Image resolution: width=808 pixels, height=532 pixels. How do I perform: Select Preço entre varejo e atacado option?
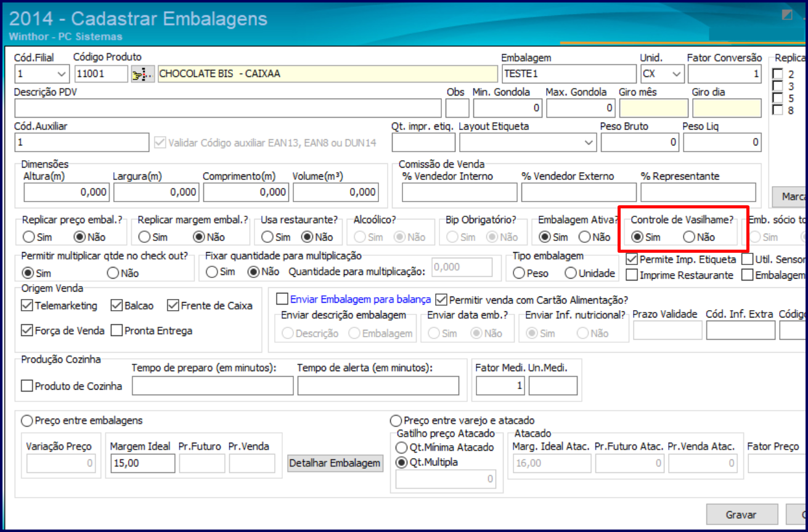click(x=396, y=420)
